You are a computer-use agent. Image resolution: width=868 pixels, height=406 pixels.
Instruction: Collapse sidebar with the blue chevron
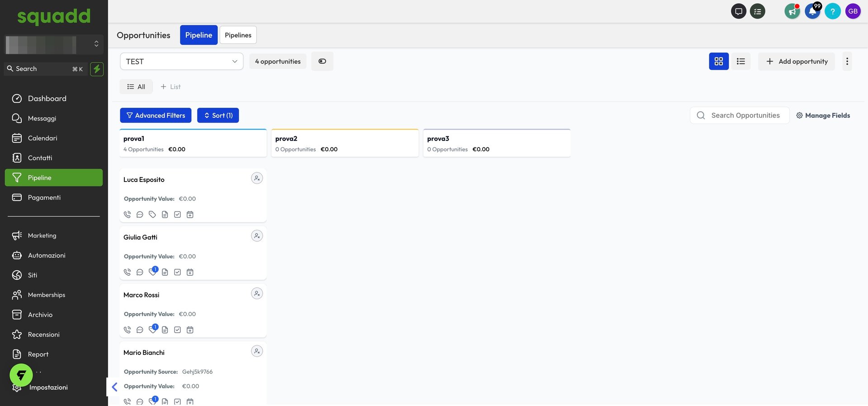pyautogui.click(x=114, y=387)
